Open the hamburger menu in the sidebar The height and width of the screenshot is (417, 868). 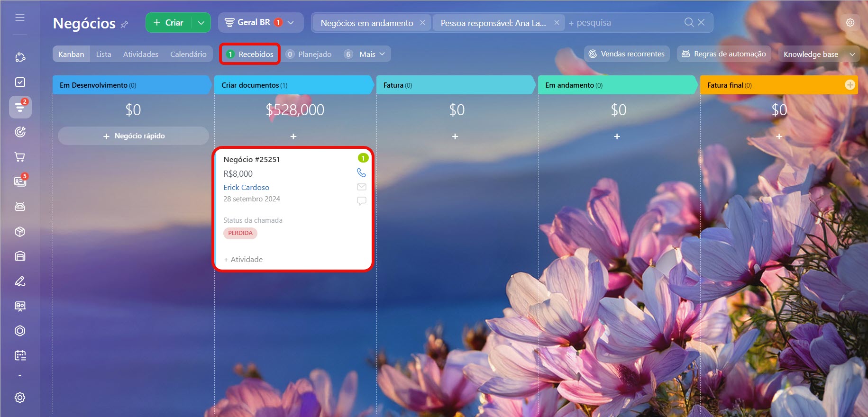pyautogui.click(x=20, y=18)
